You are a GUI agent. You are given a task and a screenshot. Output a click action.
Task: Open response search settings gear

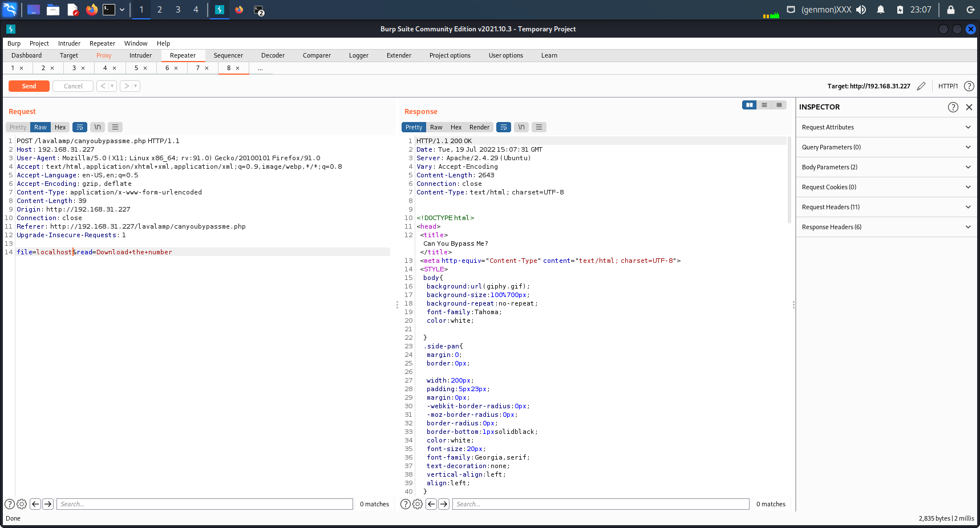click(x=418, y=504)
